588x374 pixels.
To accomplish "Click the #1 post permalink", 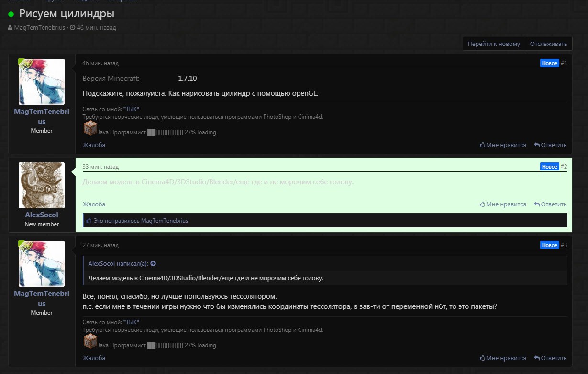I will [x=564, y=63].
